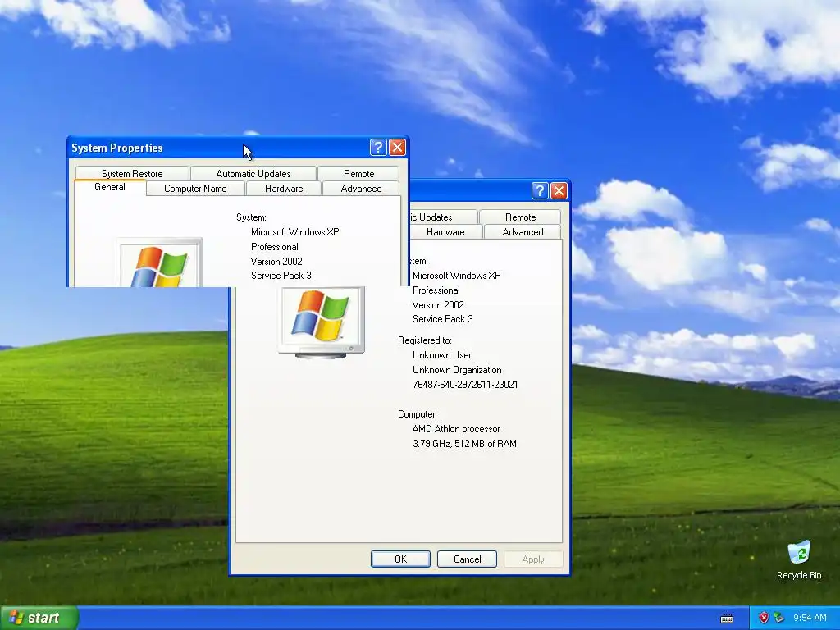Click "3.79 GHz, 512 MB of RAM" text

pos(464,444)
